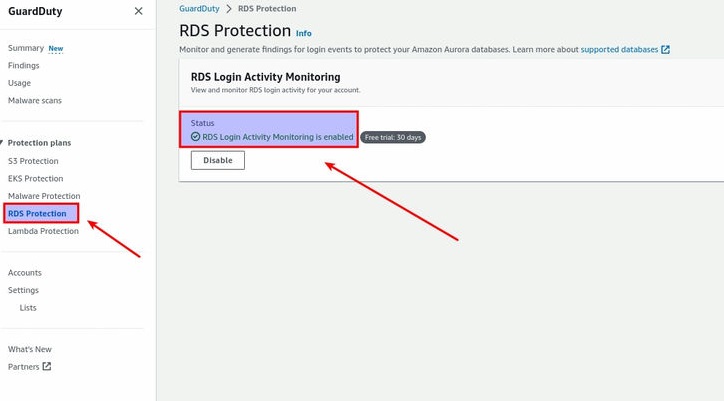Close the GuardDuty sidebar panel
This screenshot has width=724, height=401.
(x=138, y=11)
